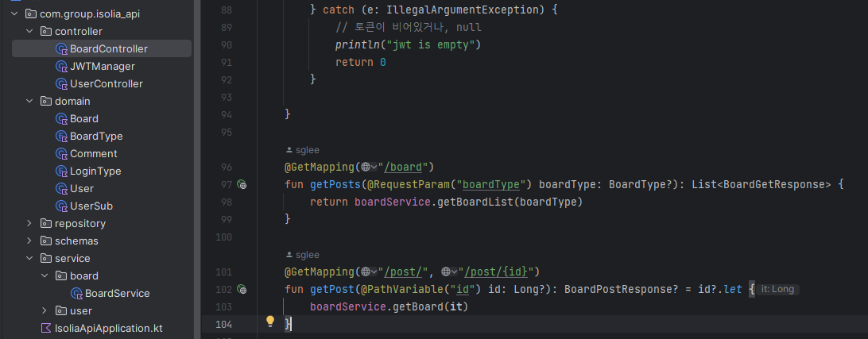The height and width of the screenshot is (339, 868).
Task: Select BoardController in the project tree
Action: click(102, 48)
